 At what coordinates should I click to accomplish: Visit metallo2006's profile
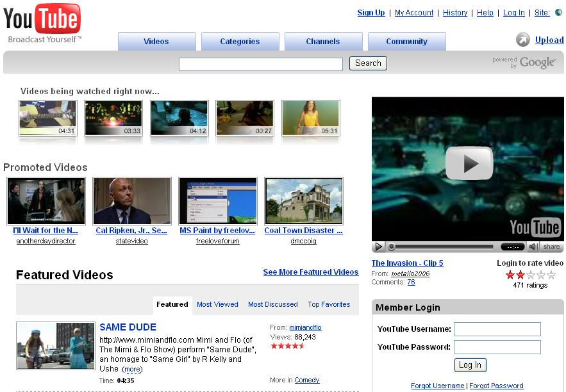[x=410, y=274]
